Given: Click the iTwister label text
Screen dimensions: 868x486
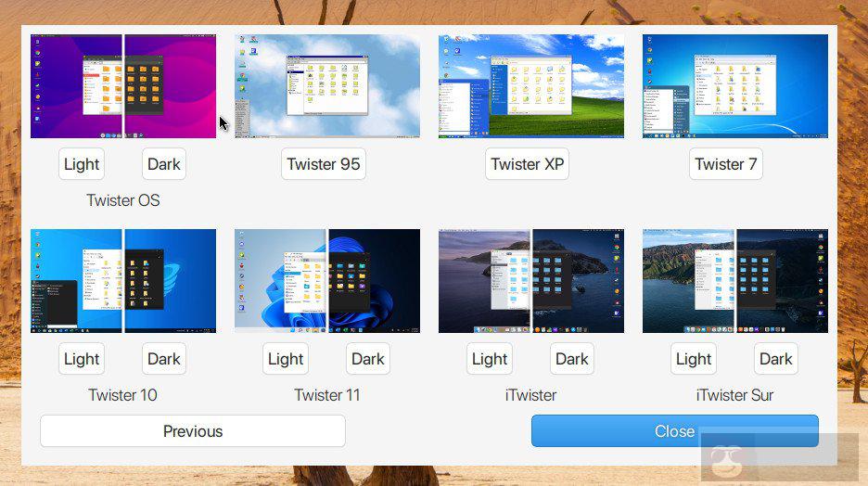Looking at the screenshot, I should [530, 395].
